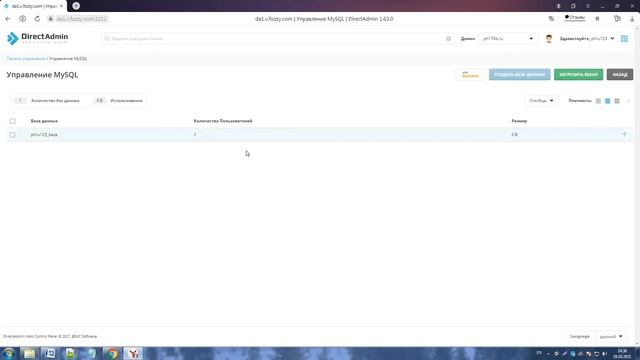Click the address bar URL da1.v.fozzy.com:2222

pos(82,19)
